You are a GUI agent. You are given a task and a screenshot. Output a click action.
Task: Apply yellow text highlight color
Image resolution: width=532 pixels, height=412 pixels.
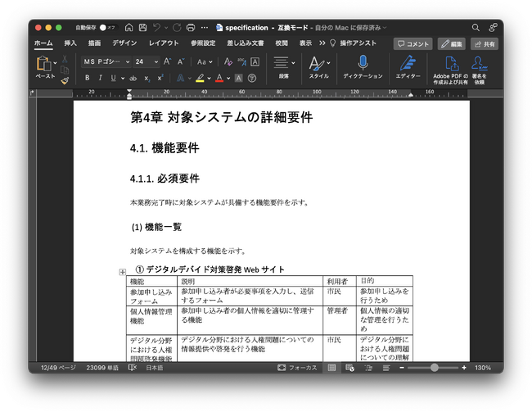201,78
